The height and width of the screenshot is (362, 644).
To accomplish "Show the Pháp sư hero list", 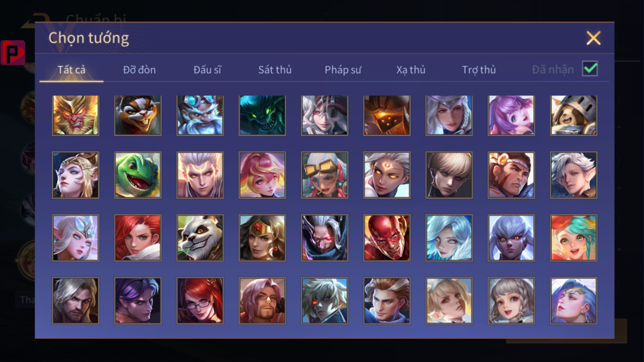I will 343,70.
